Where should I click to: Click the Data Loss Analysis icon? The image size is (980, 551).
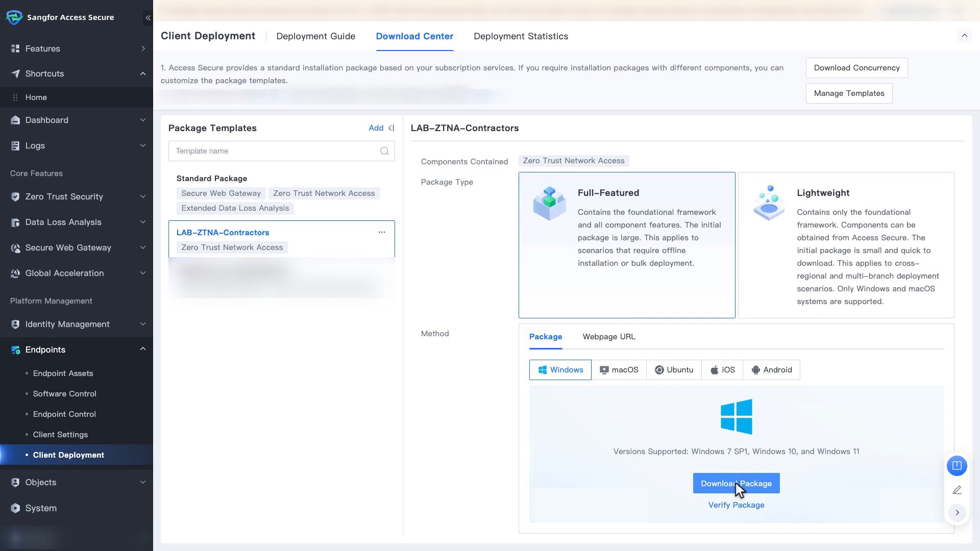click(x=15, y=222)
